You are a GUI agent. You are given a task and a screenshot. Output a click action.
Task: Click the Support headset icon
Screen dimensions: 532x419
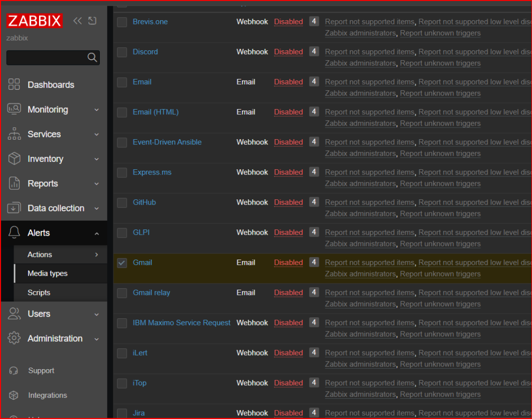(14, 371)
